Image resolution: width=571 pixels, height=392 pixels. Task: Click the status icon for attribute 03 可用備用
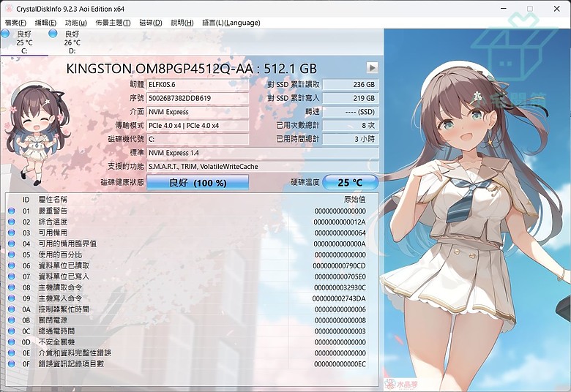coord(11,233)
